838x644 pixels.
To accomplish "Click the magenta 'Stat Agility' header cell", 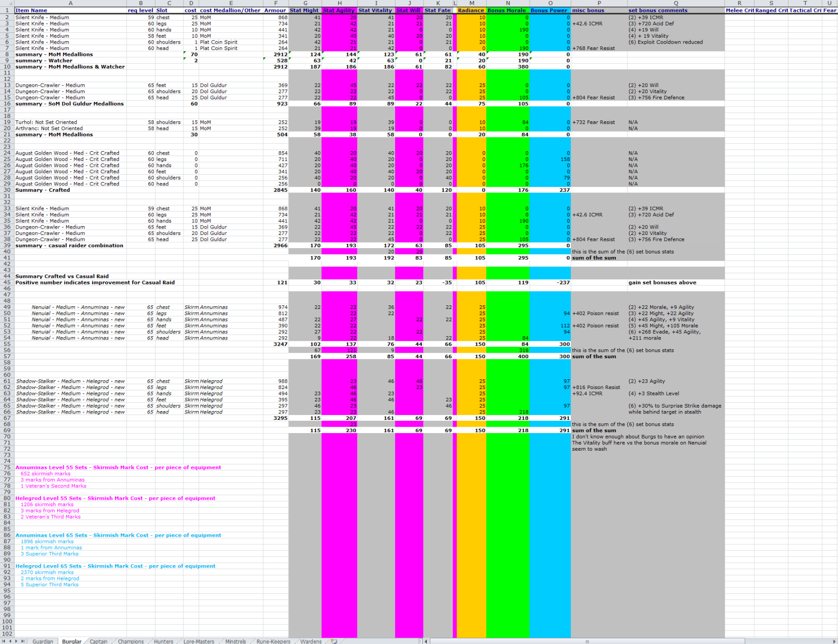I will [x=339, y=10].
